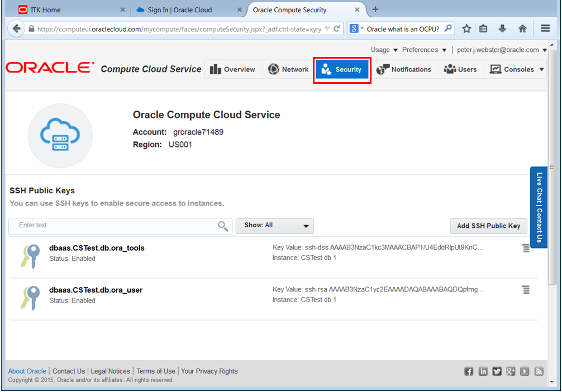The width and height of the screenshot is (562, 392).
Task: Click the magnifier in the Enter text filter
Action: 222,226
